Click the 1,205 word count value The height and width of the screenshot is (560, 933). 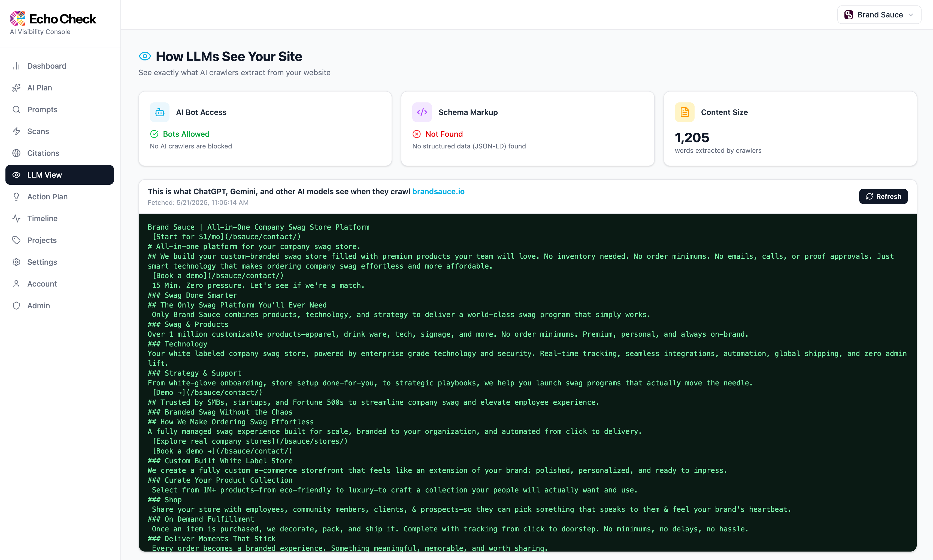point(692,138)
